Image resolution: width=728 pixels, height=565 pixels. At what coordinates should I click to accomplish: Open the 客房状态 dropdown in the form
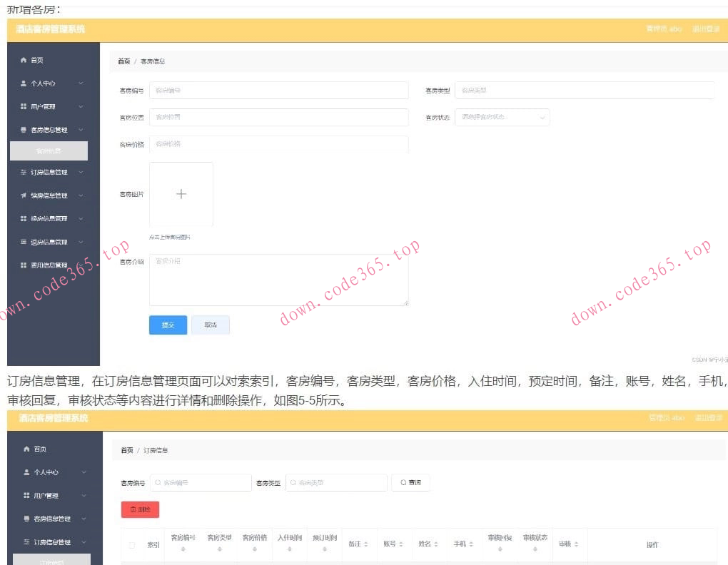click(502, 118)
